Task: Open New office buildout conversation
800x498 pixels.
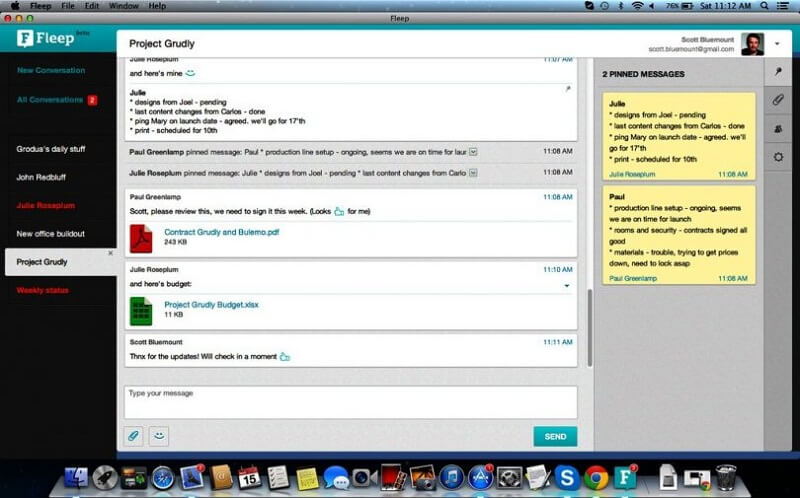Action: click(51, 234)
